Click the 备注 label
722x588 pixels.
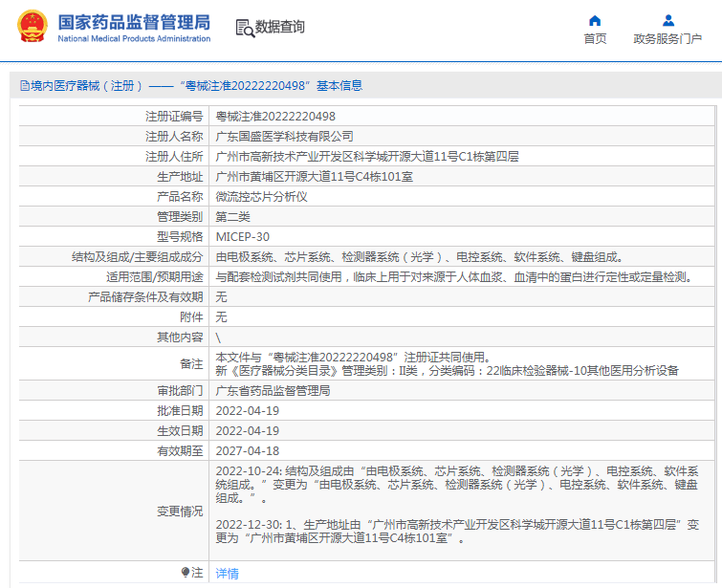(x=191, y=363)
